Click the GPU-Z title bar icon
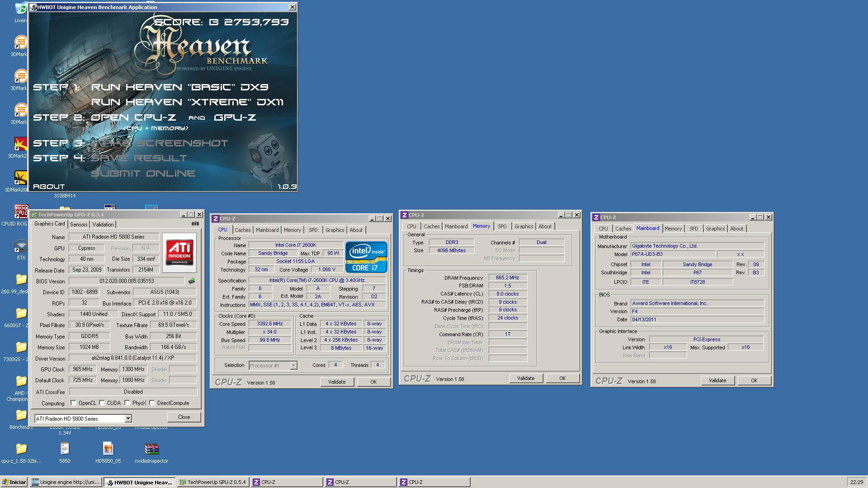 pyautogui.click(x=33, y=215)
